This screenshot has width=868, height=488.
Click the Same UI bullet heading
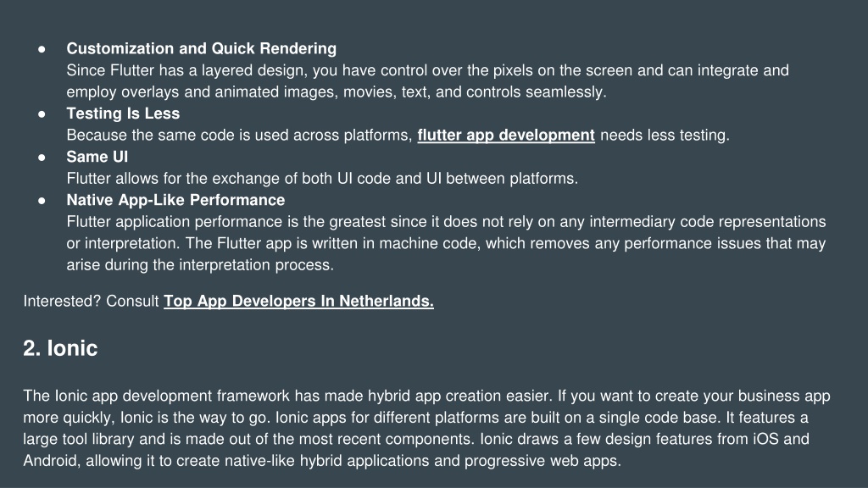pyautogui.click(x=97, y=157)
